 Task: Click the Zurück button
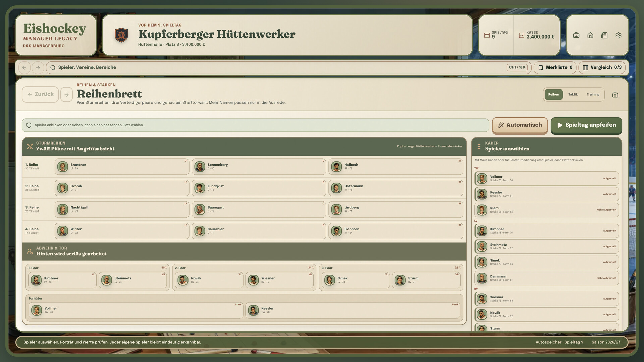40,95
